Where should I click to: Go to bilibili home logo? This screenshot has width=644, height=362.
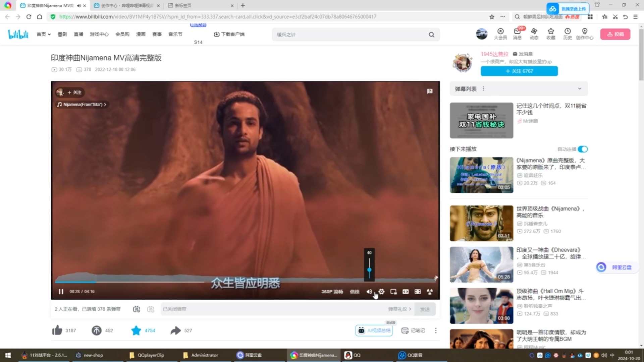pyautogui.click(x=18, y=34)
